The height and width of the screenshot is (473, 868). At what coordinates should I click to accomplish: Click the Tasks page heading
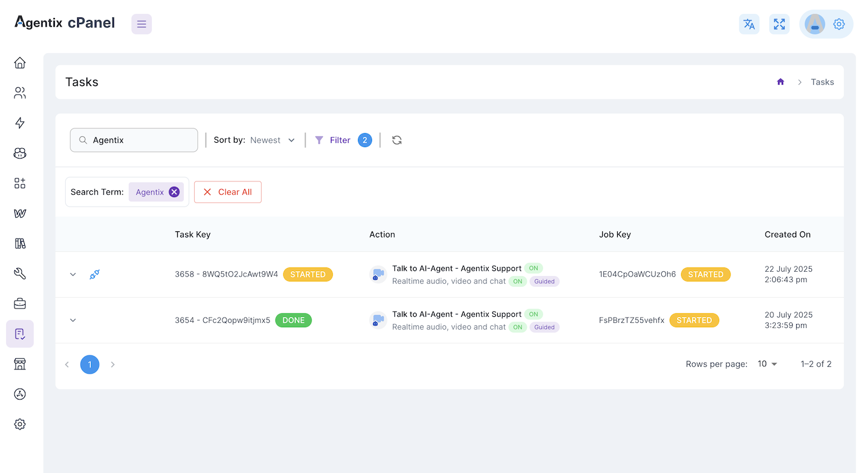(82, 82)
